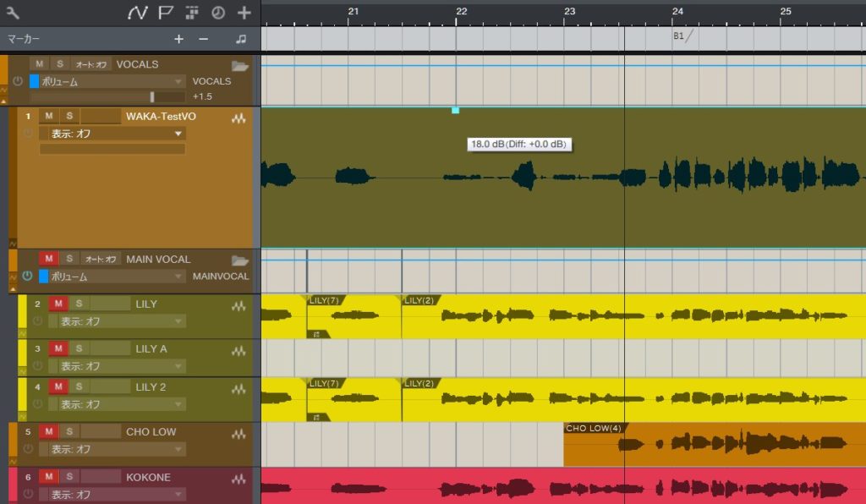Viewport: 866px width, 504px height.
Task: Unmute the LILY 2 track
Action: (58, 386)
